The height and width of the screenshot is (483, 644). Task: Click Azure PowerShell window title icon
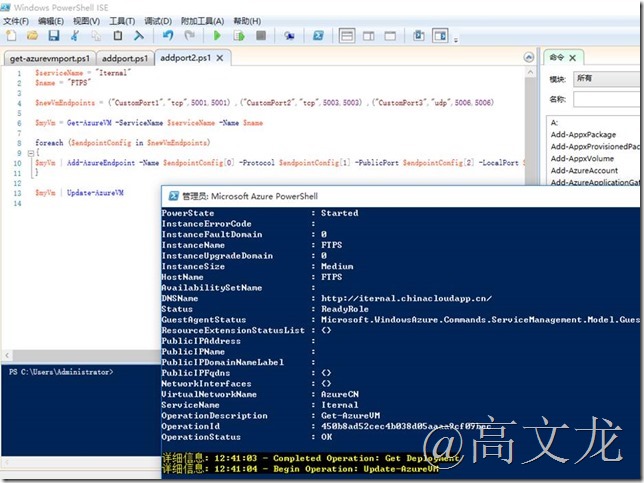pyautogui.click(x=174, y=196)
